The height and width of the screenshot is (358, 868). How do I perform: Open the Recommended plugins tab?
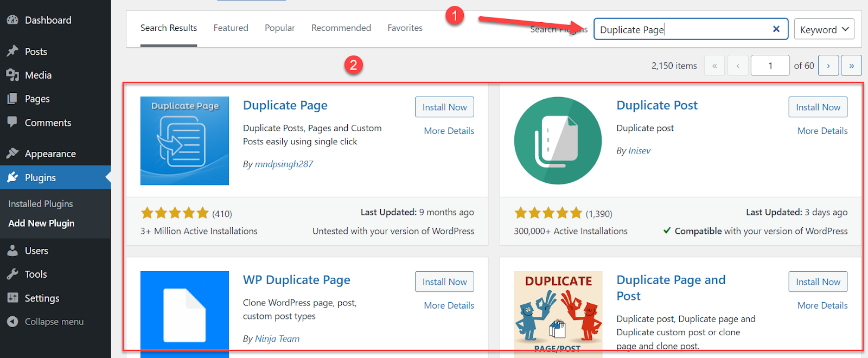(341, 28)
